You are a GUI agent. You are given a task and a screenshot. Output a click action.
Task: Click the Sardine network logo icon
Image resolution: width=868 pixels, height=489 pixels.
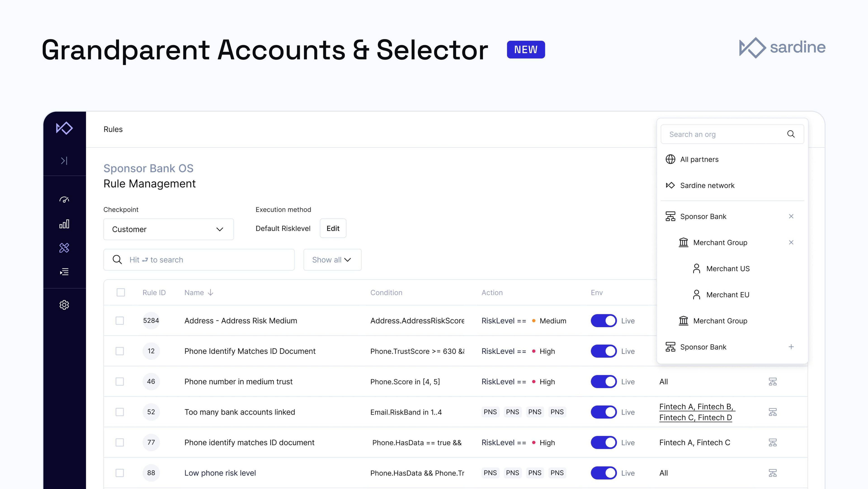pos(670,185)
